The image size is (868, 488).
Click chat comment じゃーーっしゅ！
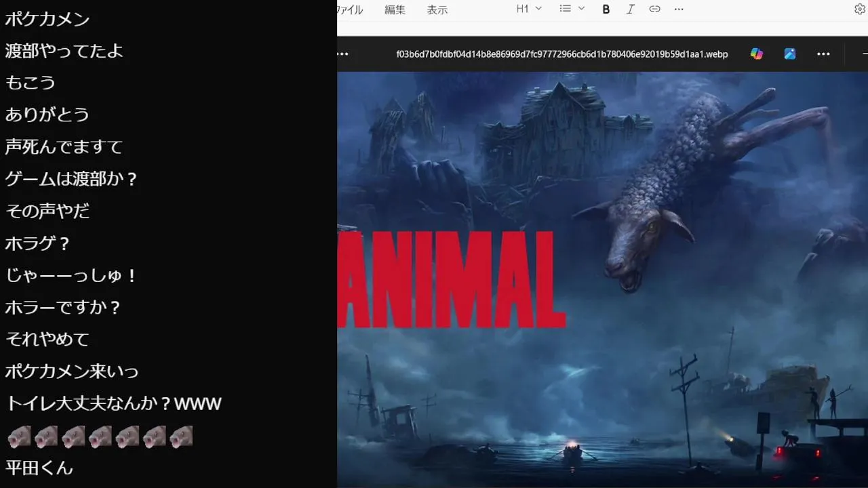pyautogui.click(x=72, y=275)
